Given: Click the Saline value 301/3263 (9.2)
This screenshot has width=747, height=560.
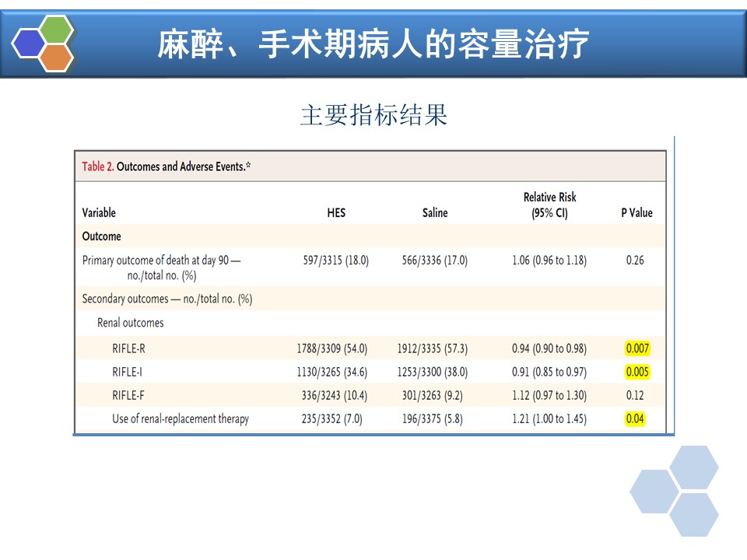Looking at the screenshot, I should (433, 395).
